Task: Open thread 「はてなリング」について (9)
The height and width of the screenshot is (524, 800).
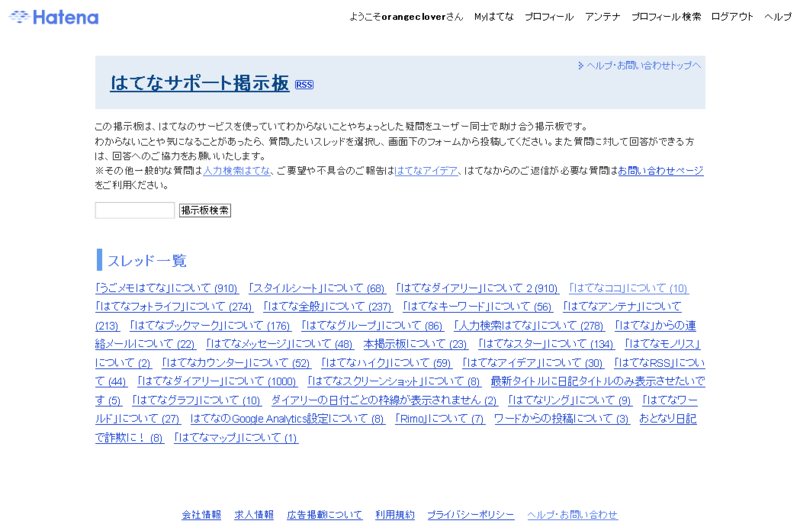Action: pyautogui.click(x=570, y=401)
